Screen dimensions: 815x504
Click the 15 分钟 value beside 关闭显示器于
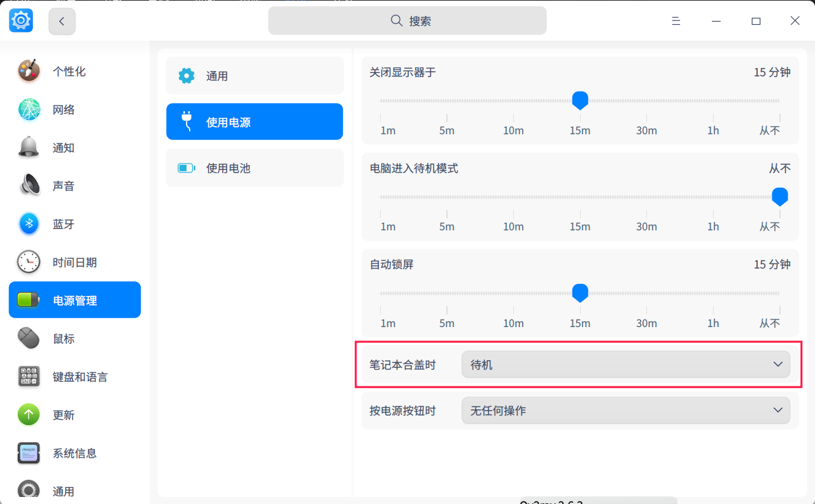click(772, 73)
